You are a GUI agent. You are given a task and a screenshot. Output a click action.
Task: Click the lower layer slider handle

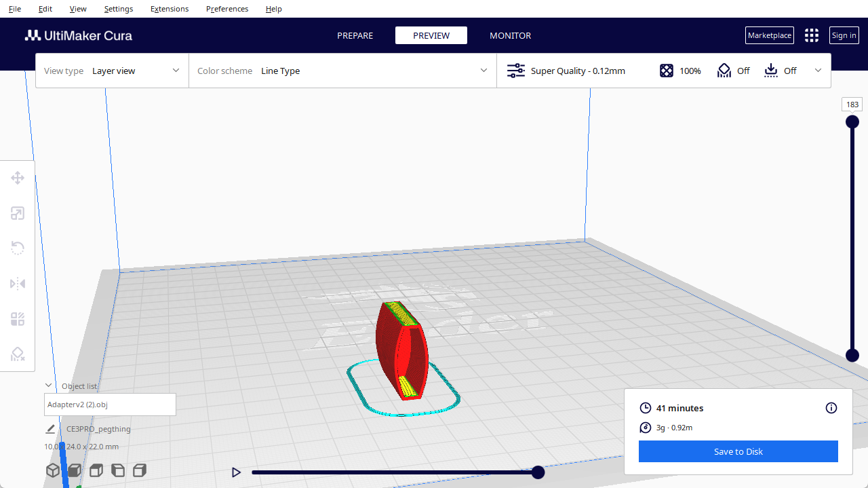click(x=852, y=355)
